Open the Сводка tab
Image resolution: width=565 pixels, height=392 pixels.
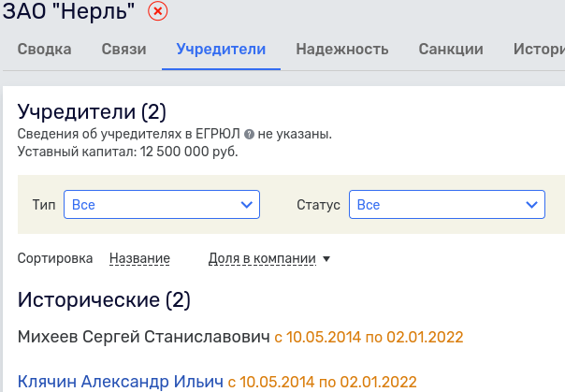[44, 49]
